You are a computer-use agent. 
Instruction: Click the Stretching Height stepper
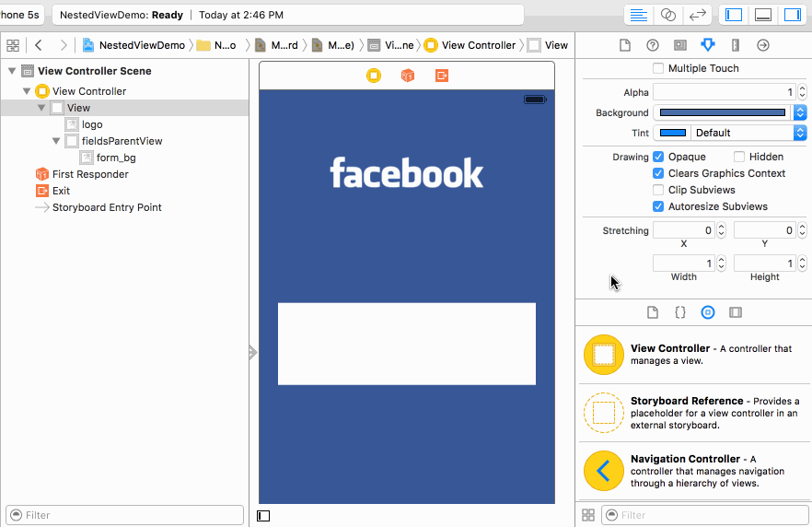tap(802, 263)
